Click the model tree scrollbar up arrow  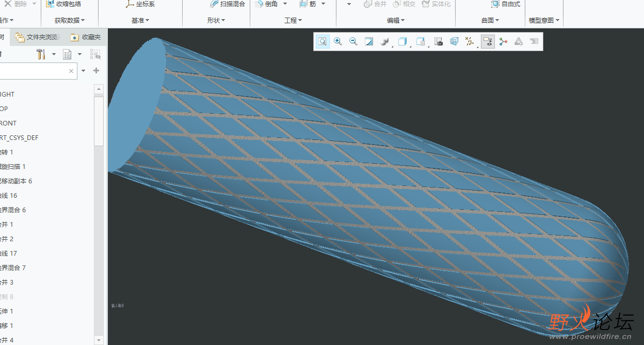99,89
